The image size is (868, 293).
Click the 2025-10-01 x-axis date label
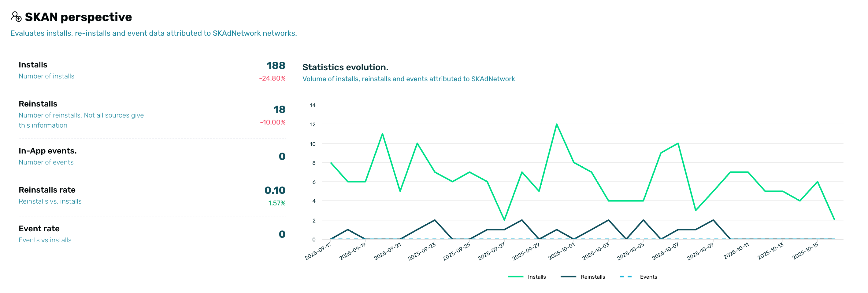[561, 251]
